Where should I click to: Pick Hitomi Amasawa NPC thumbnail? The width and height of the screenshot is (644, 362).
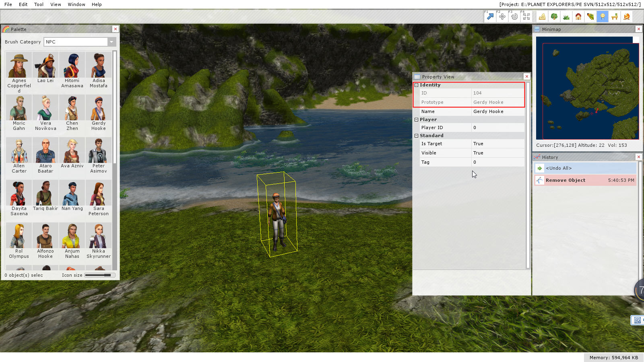click(72, 66)
